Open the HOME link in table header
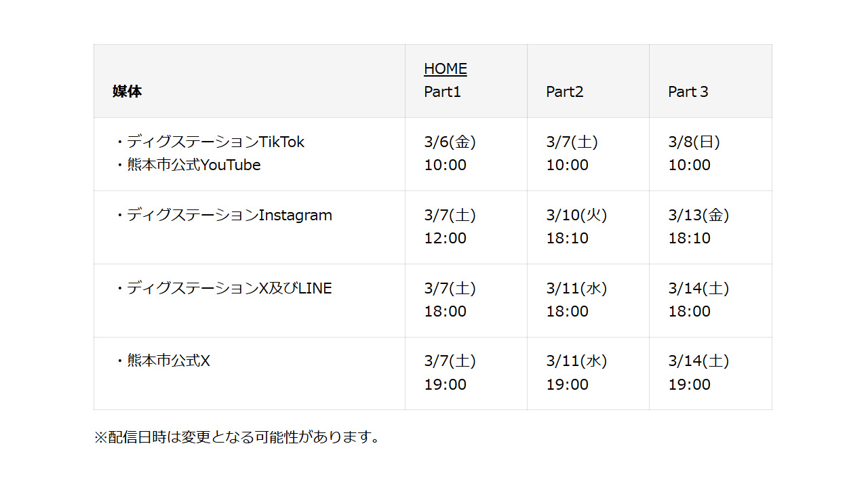868x488 pixels. pyautogui.click(x=445, y=69)
